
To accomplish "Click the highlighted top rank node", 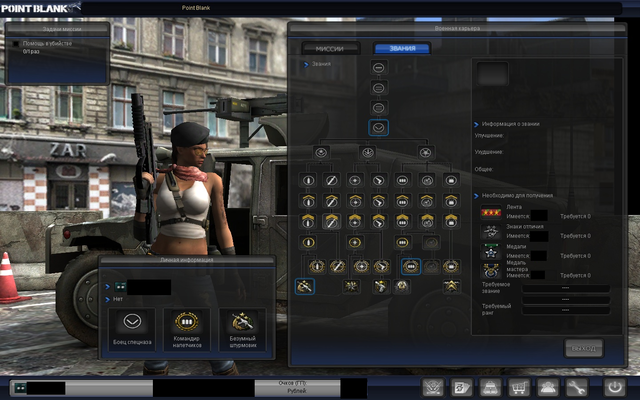I will (x=378, y=127).
